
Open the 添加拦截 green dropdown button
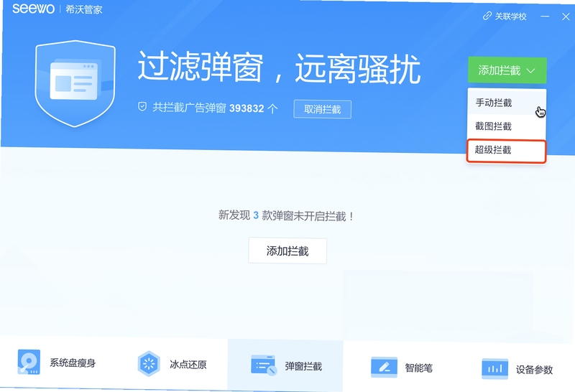tap(507, 70)
